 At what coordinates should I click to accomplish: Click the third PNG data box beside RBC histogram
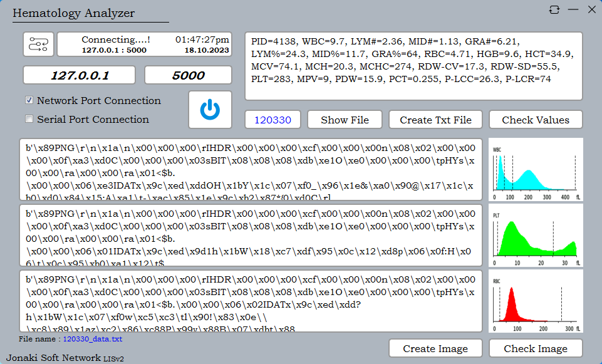tap(251, 301)
